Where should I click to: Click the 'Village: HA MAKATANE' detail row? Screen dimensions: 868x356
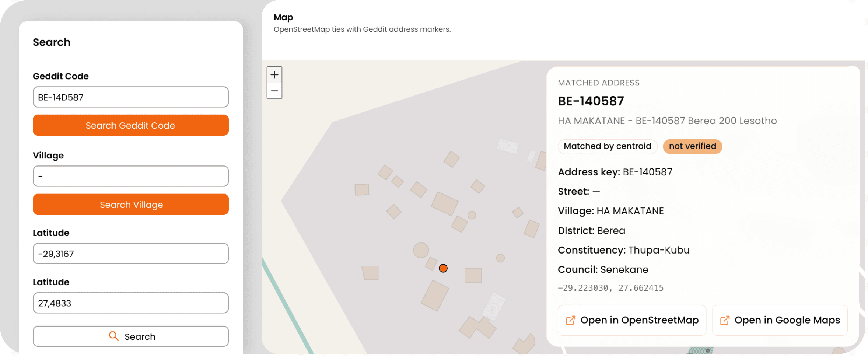[x=611, y=211]
